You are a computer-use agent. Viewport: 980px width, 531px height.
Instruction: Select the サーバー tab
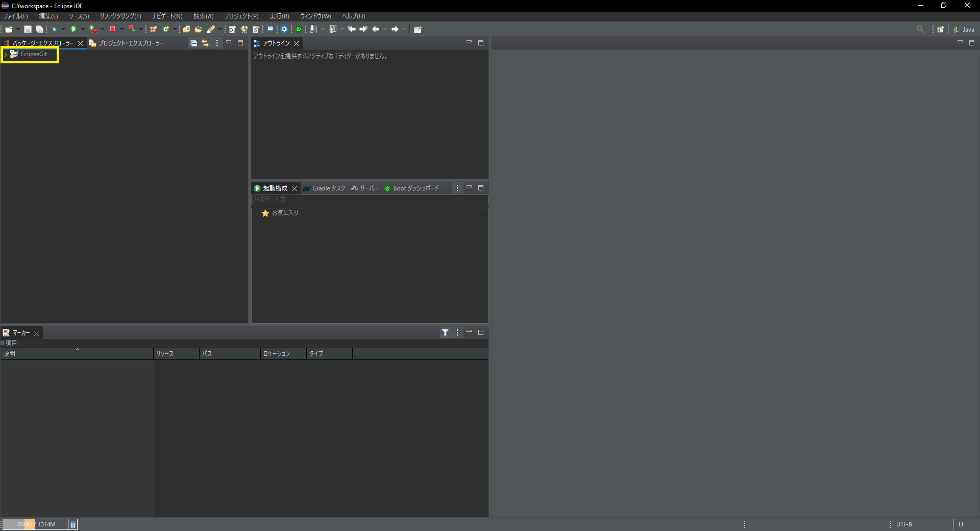coord(364,188)
